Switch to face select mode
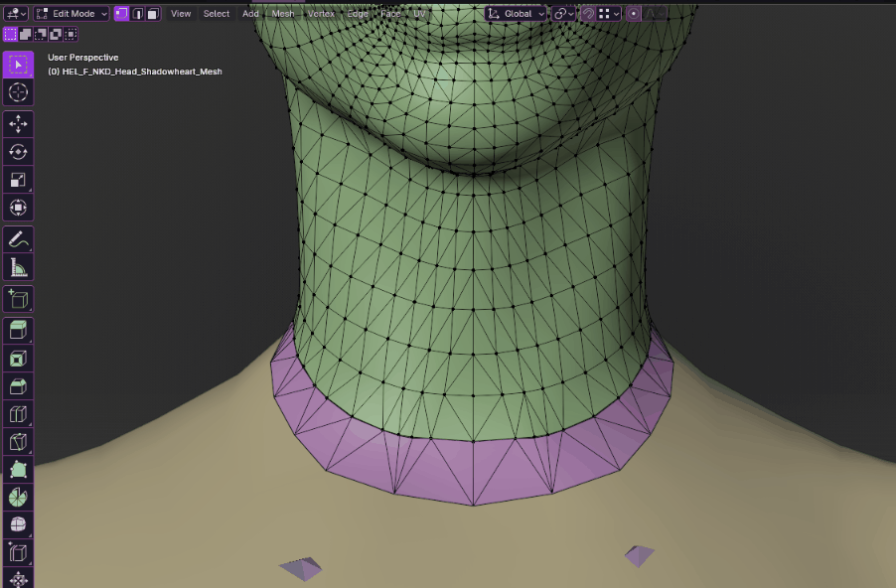This screenshot has height=588, width=896. point(153,14)
